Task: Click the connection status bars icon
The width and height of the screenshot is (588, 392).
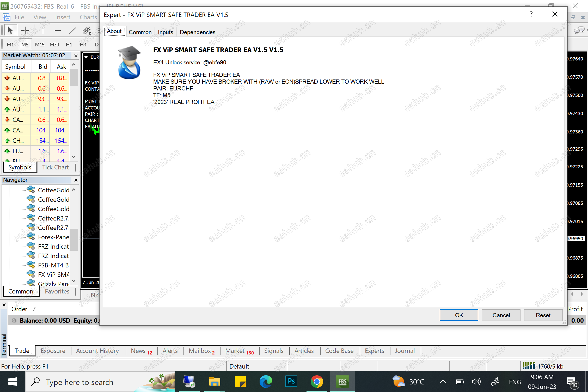Action: (529, 366)
